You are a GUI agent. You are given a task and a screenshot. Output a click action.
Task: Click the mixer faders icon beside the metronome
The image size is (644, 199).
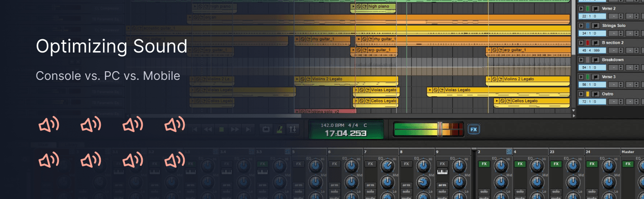[293, 129]
